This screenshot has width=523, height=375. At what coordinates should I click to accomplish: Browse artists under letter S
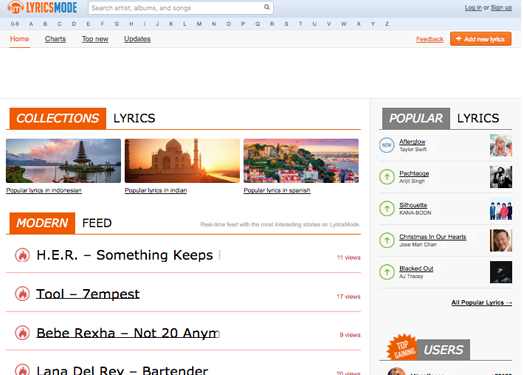[x=286, y=24]
